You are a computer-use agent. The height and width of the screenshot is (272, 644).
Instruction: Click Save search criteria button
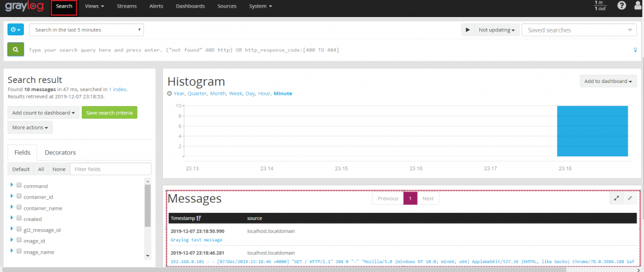[x=109, y=113]
